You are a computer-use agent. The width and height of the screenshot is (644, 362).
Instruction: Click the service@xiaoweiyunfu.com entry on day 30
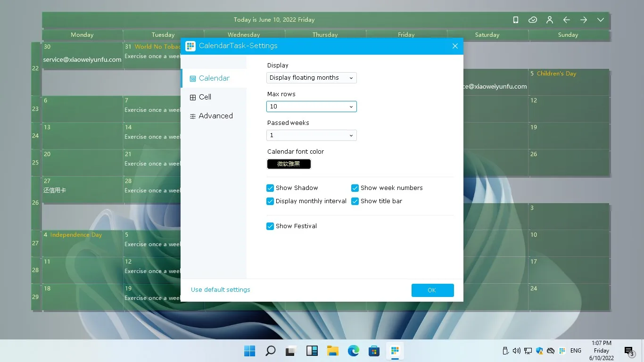[x=83, y=60]
